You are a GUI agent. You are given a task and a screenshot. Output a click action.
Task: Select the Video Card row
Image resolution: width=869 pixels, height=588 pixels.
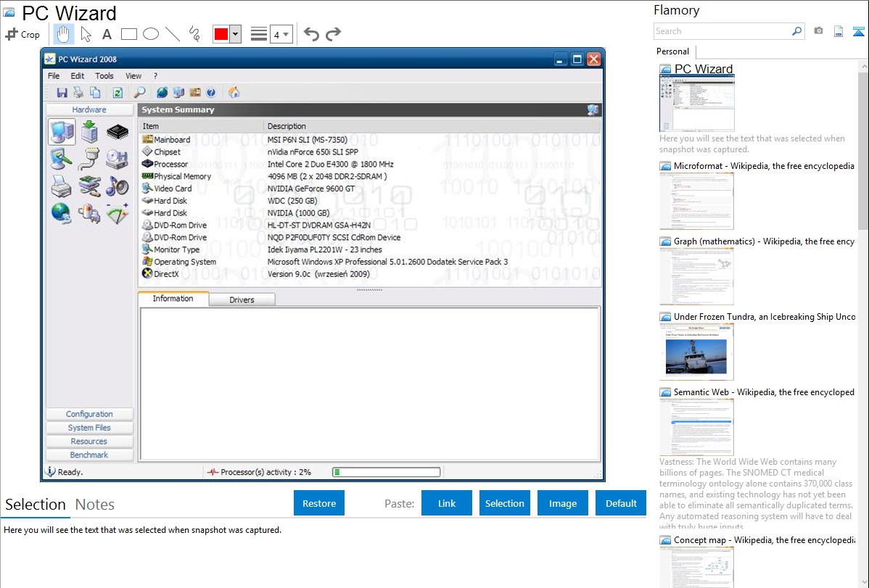coord(370,189)
